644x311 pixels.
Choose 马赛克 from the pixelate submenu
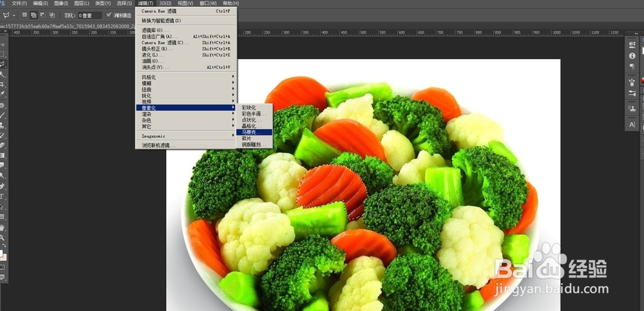(254, 132)
